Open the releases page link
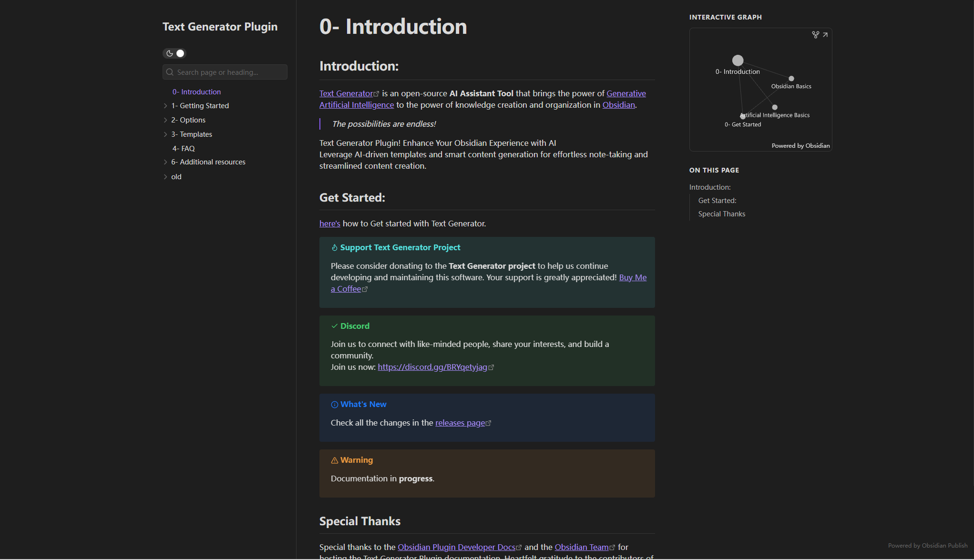Image resolution: width=974 pixels, height=560 pixels. pyautogui.click(x=460, y=423)
